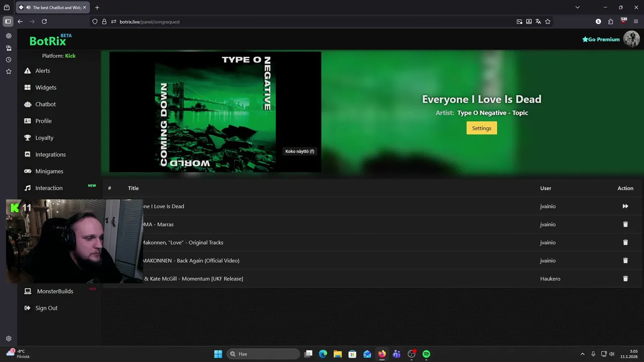Open the user profile avatar

pyautogui.click(x=631, y=39)
